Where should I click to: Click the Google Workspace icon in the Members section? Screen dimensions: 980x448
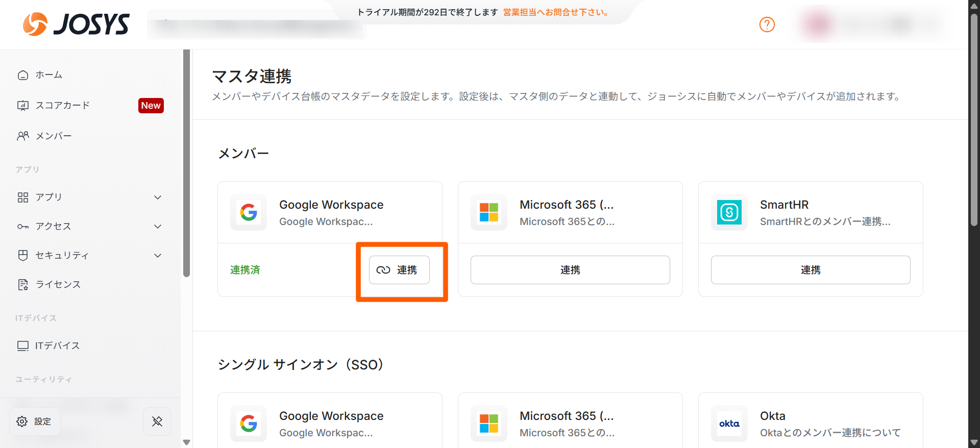point(249,212)
